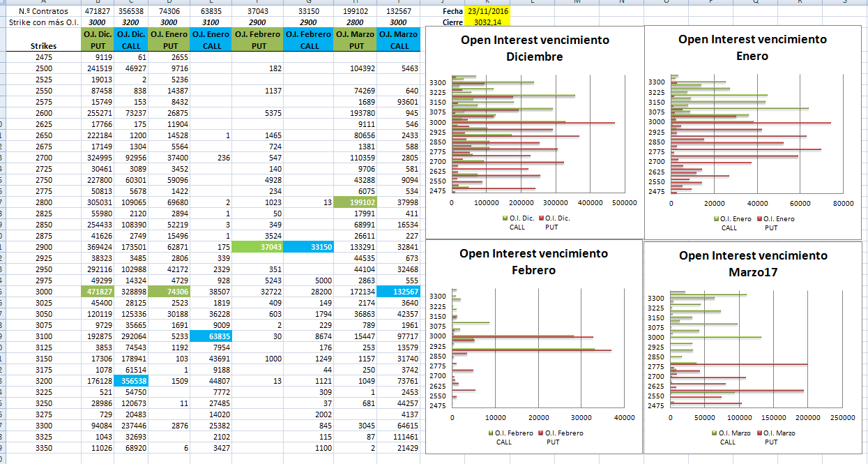Viewport: 868px width, 464px height.
Task: Select the cell with value 324995
Action: (98, 158)
